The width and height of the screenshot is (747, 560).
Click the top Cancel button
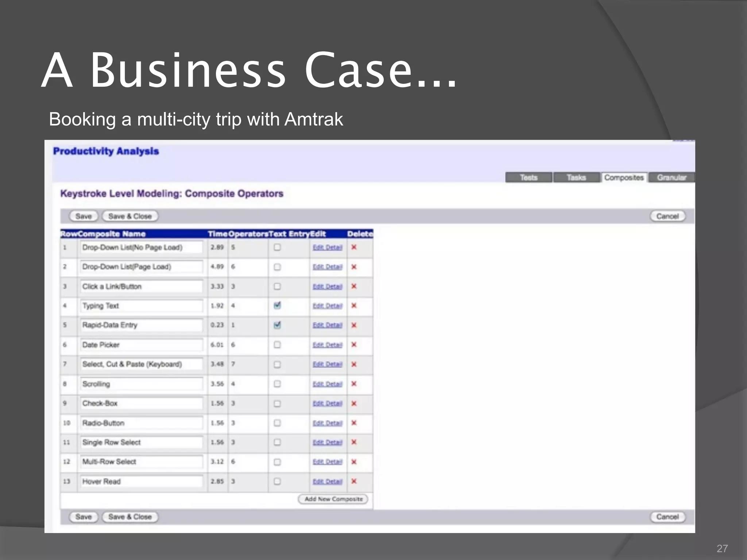[667, 216]
